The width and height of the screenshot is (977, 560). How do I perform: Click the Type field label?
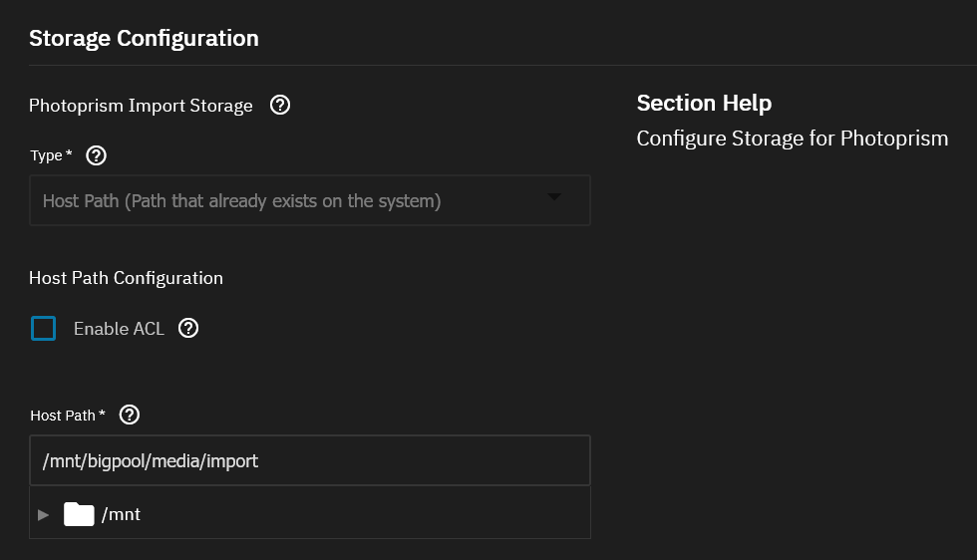[x=51, y=155]
